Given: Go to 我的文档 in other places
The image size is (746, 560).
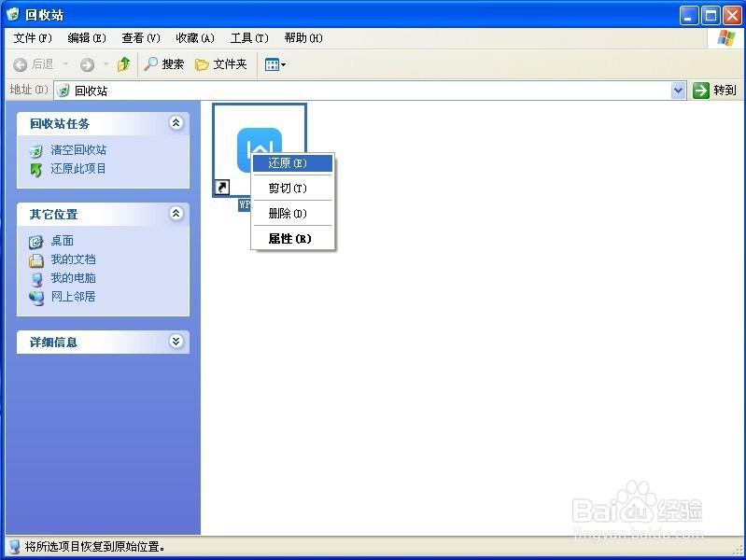Looking at the screenshot, I should tap(73, 259).
